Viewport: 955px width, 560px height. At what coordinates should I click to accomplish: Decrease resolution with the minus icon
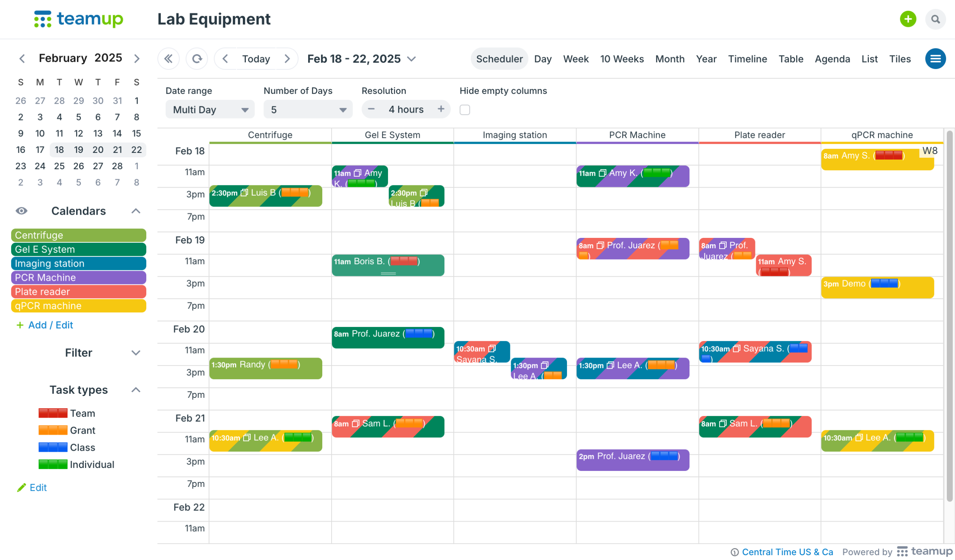pyautogui.click(x=371, y=109)
